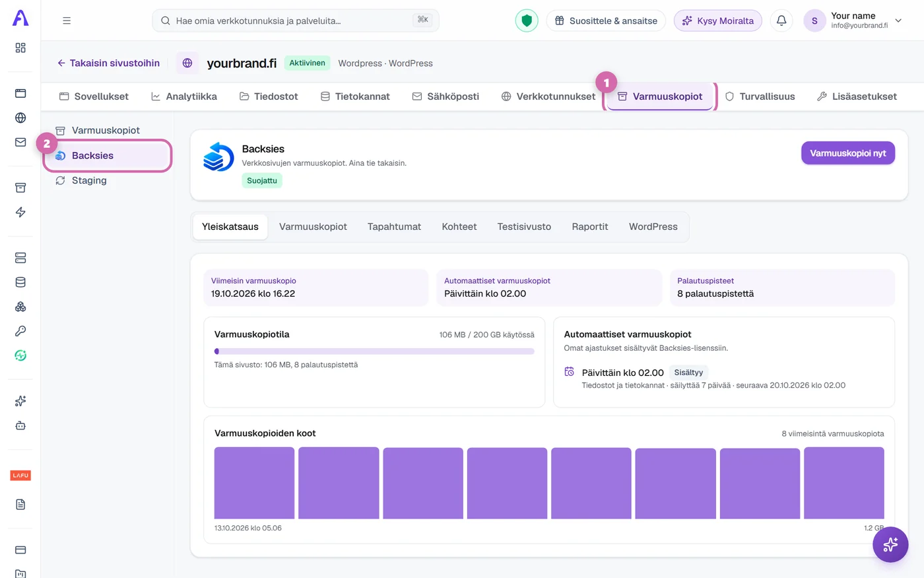Open the notifications bell
The image size is (924, 578).
(781, 20)
